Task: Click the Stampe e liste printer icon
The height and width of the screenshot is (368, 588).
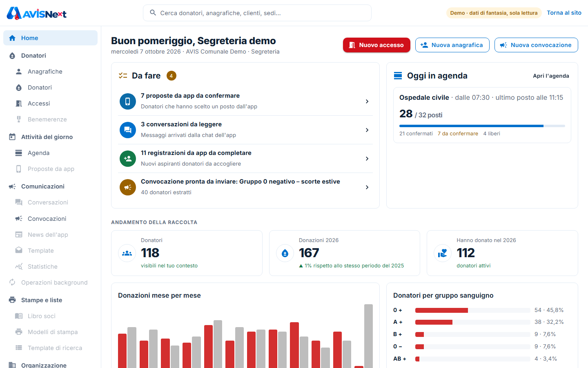Action: (x=12, y=300)
